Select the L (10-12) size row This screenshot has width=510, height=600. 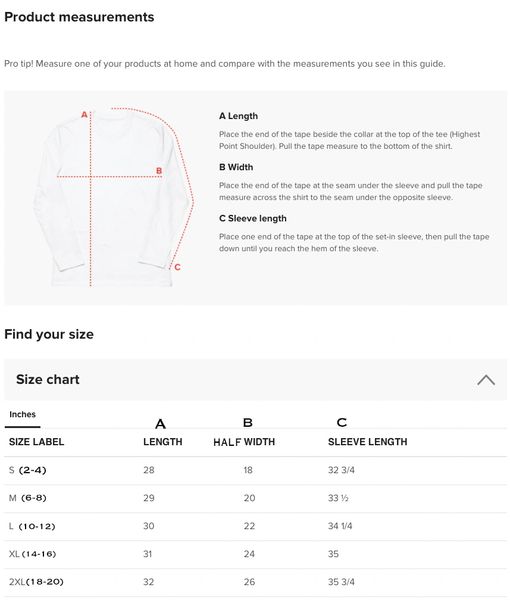point(255,526)
